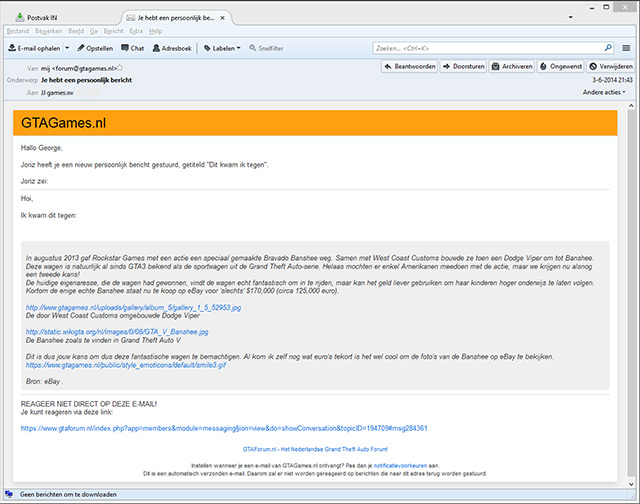Open GTAForum.nl Nederlandse Grand Theft Auto Forum link
This screenshot has width=640, height=504.
[315, 449]
